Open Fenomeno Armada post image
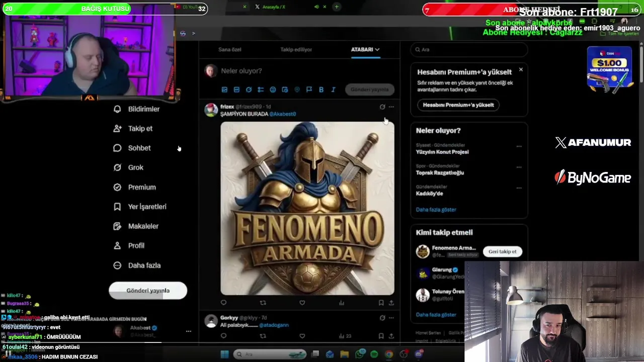 (307, 208)
